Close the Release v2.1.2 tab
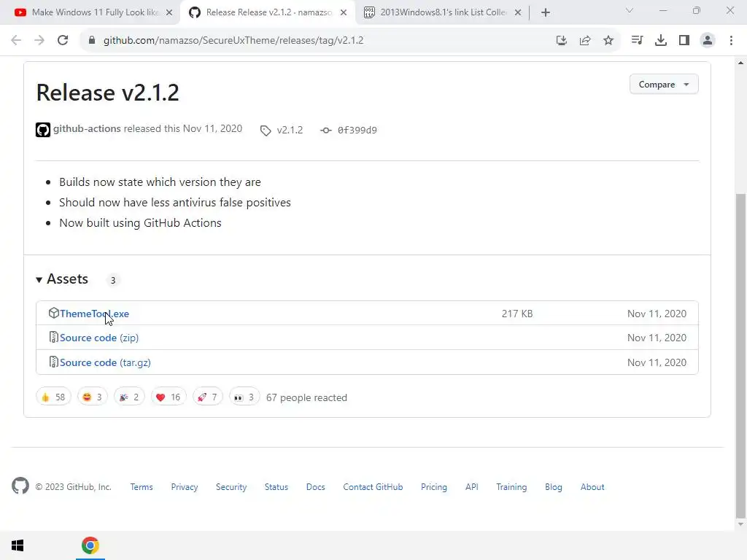 pyautogui.click(x=344, y=12)
